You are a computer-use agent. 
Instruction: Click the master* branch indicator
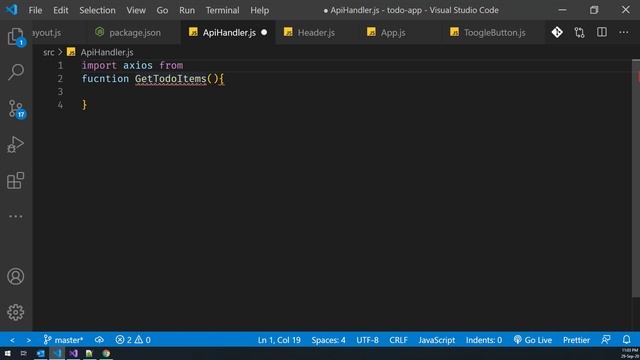[x=63, y=340]
